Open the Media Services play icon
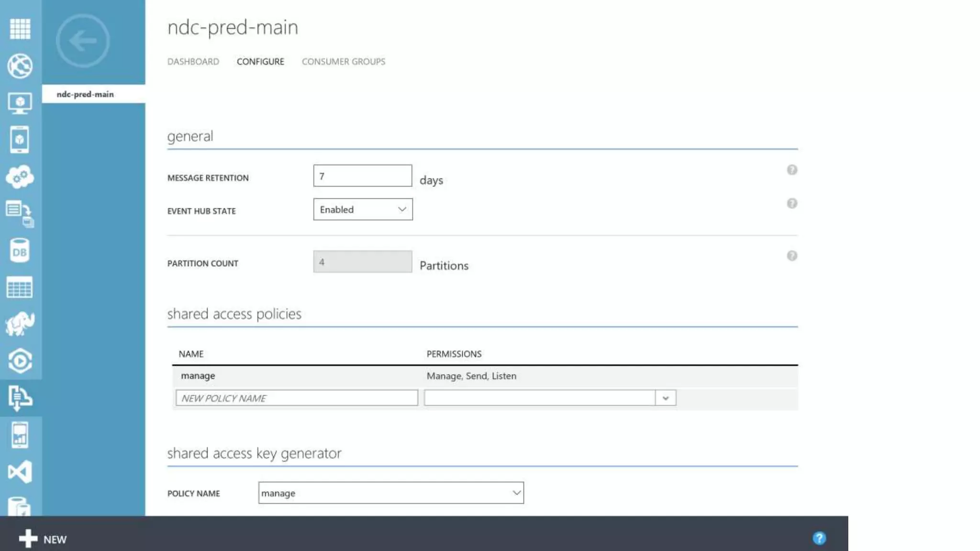The image size is (980, 551). 20,361
